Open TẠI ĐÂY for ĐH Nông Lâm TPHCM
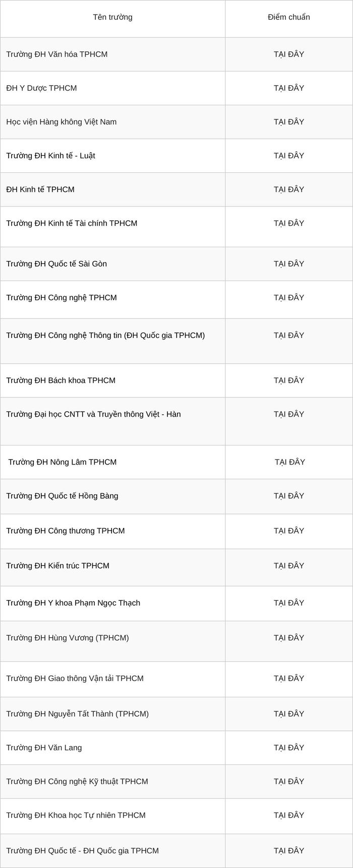 pyautogui.click(x=290, y=462)
